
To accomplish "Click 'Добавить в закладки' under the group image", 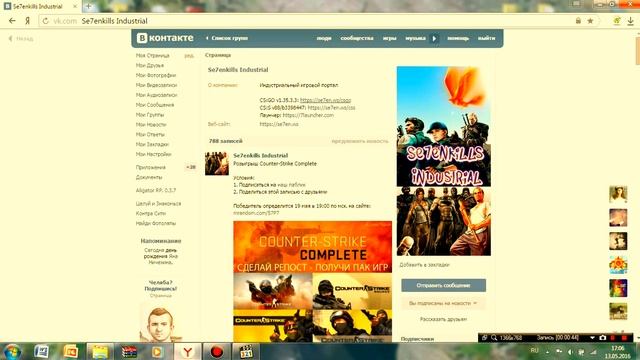I will tap(424, 265).
